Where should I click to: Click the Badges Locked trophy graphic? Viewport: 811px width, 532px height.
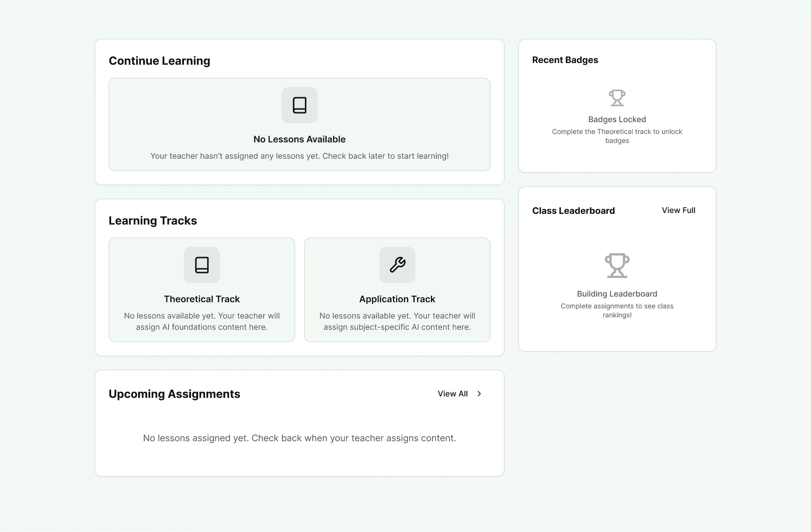[617, 98]
